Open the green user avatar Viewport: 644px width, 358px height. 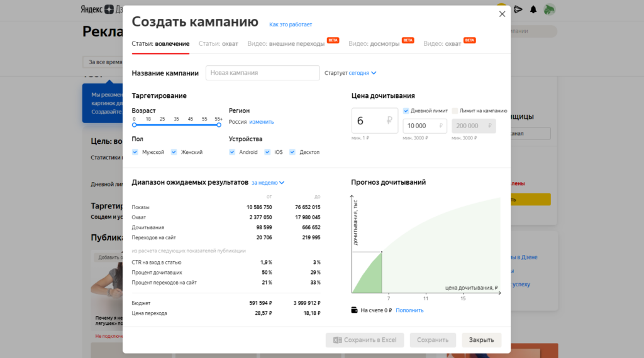pyautogui.click(x=550, y=9)
